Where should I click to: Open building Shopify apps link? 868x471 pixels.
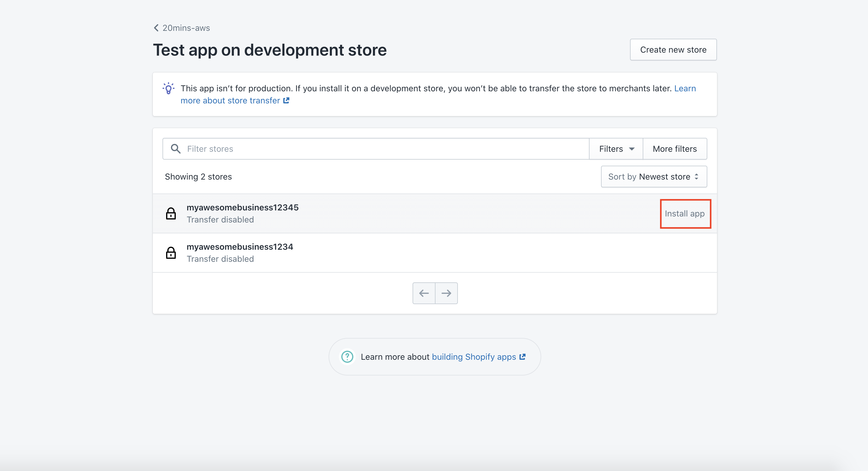(478, 357)
